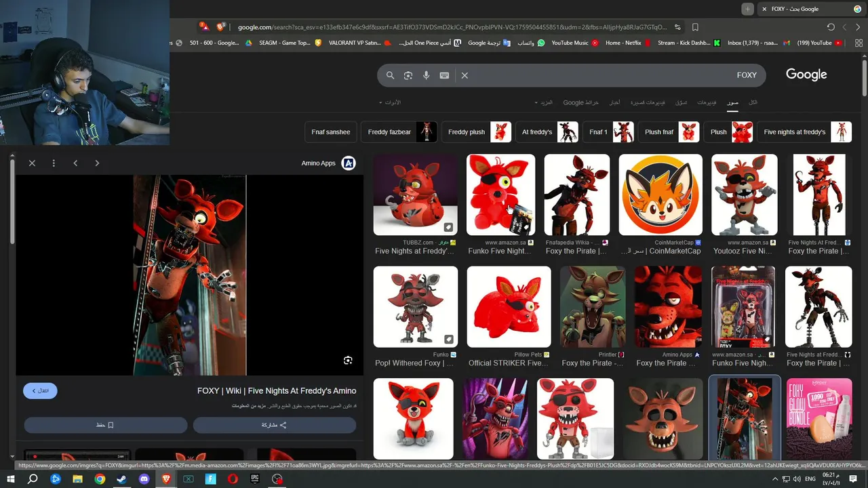Open Windows notification center icon
This screenshot has height=488, width=868.
pos(853,479)
